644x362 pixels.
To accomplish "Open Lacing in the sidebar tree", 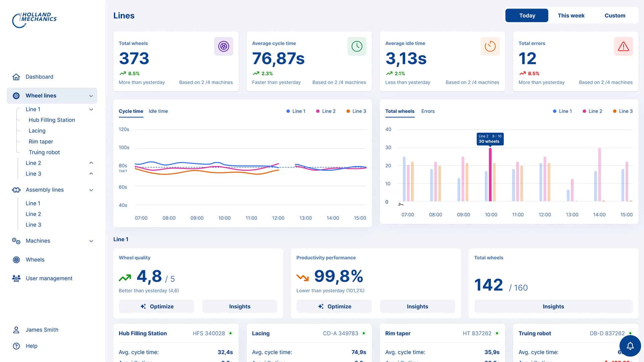I will click(37, 131).
